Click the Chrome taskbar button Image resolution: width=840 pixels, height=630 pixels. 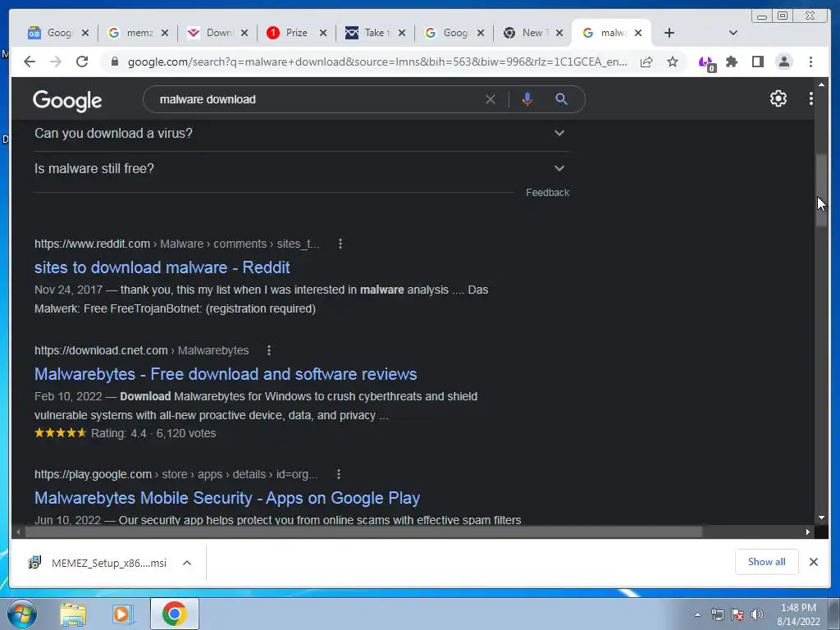coord(175,614)
